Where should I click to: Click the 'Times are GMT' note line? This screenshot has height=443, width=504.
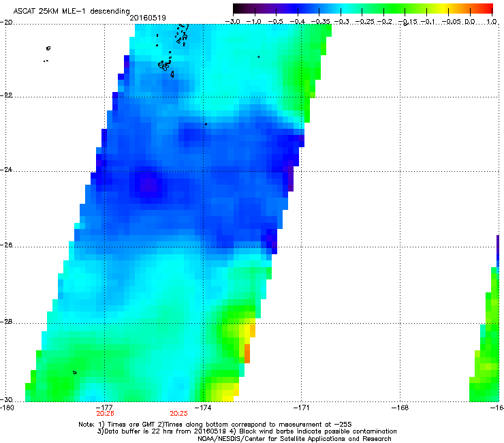(x=215, y=425)
